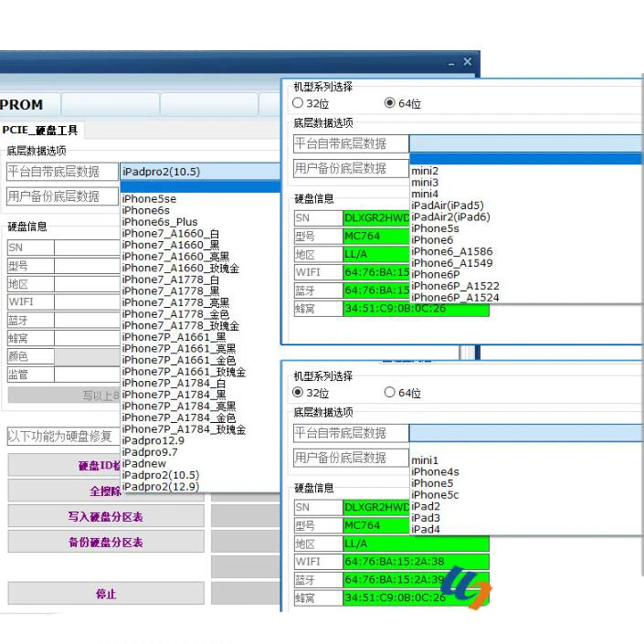
Task: Choose iPhone7_A1778_金色 from list
Action: pos(175,314)
